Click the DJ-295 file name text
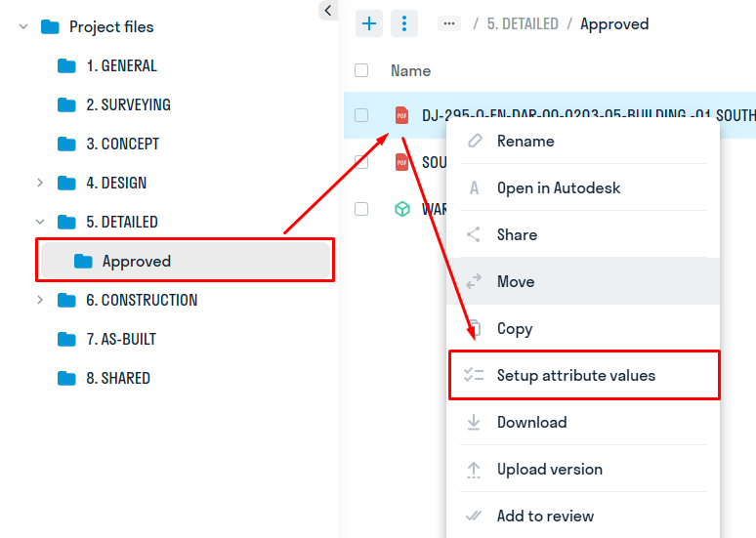 pos(589,115)
